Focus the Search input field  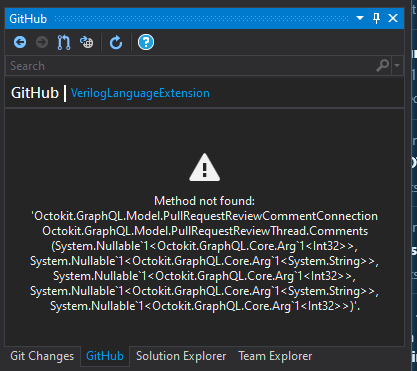[x=190, y=66]
